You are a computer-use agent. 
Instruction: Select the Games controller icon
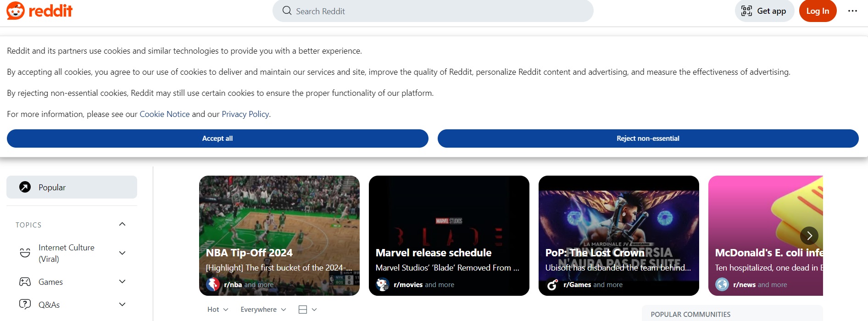point(24,282)
